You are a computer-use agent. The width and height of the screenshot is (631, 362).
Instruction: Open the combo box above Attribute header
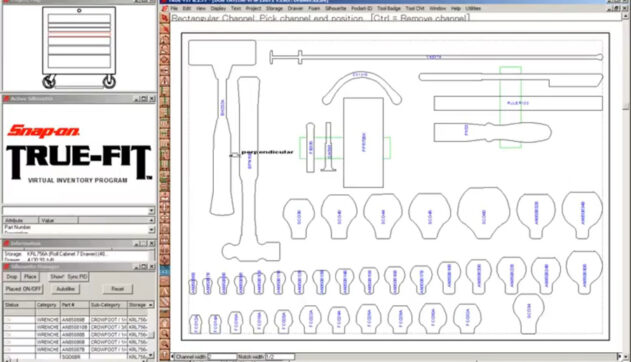(79, 211)
